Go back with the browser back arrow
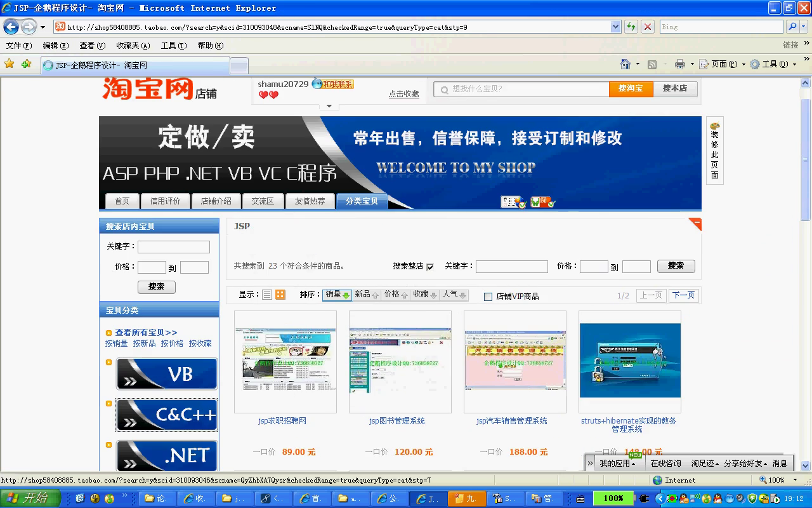The height and width of the screenshot is (508, 812). point(11,27)
